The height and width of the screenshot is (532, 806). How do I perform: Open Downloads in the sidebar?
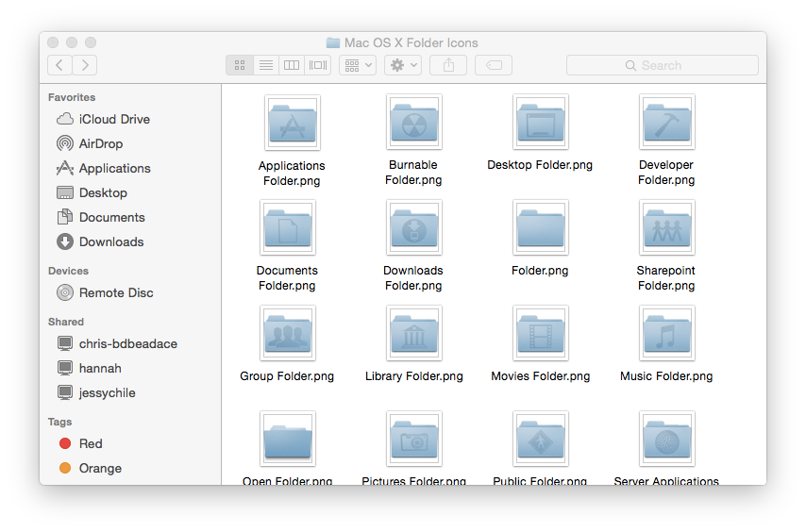click(100, 241)
